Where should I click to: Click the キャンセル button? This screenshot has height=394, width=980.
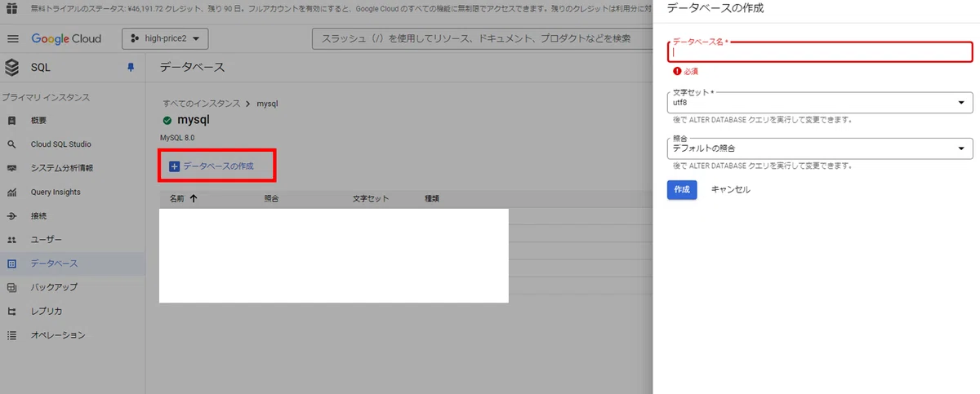coord(730,189)
